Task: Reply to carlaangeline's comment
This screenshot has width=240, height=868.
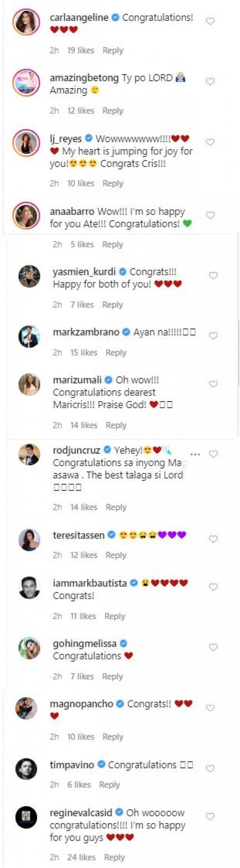Action: (113, 50)
